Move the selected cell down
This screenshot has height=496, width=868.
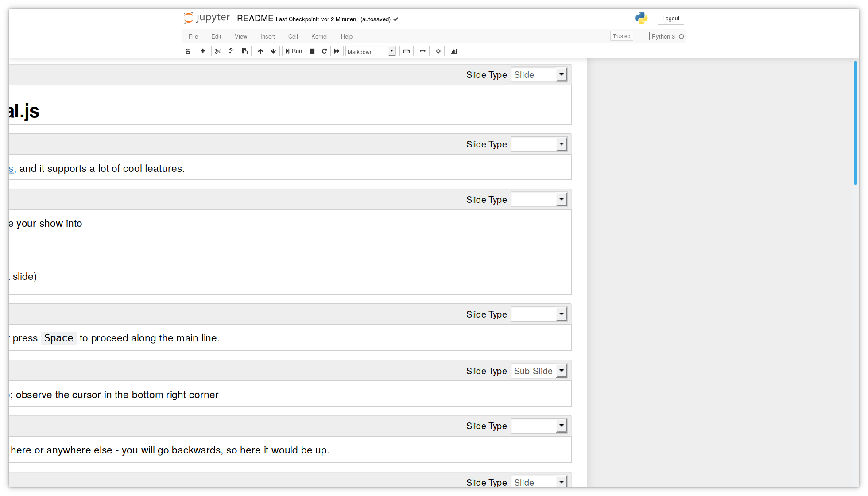[273, 51]
